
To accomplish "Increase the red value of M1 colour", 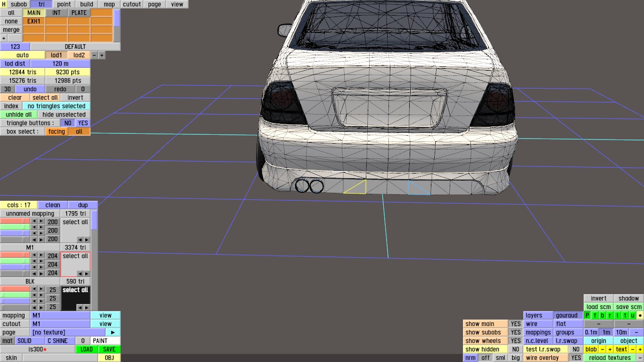I will (41, 256).
